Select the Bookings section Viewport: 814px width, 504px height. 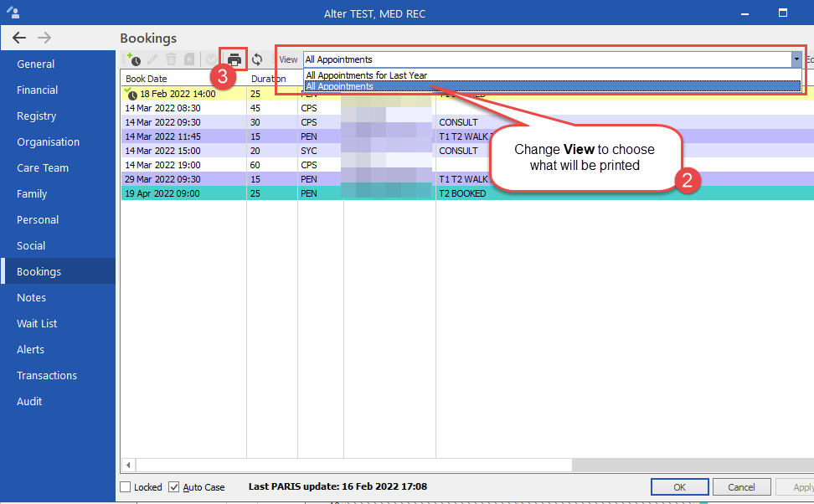tap(58, 271)
